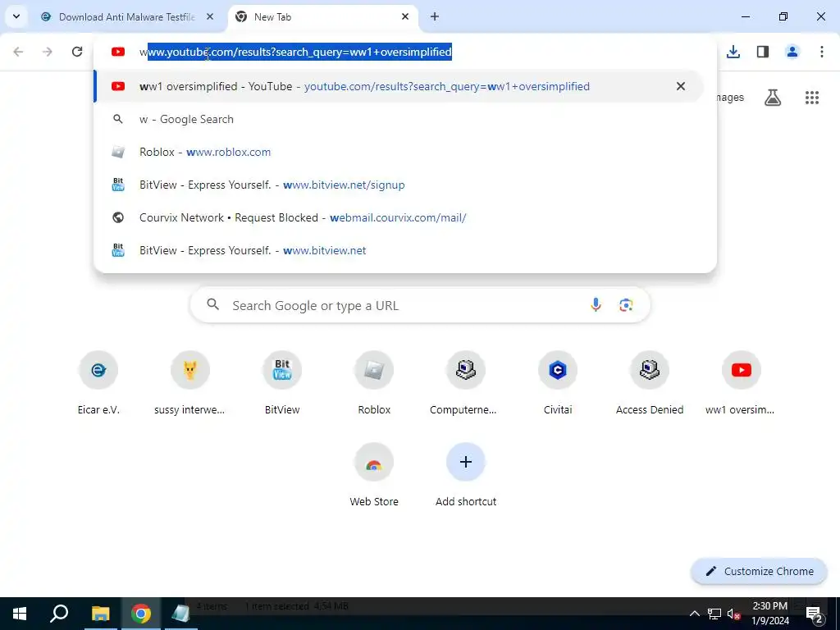Open Windows taskbar search
This screenshot has width=840, height=630.
click(x=59, y=614)
